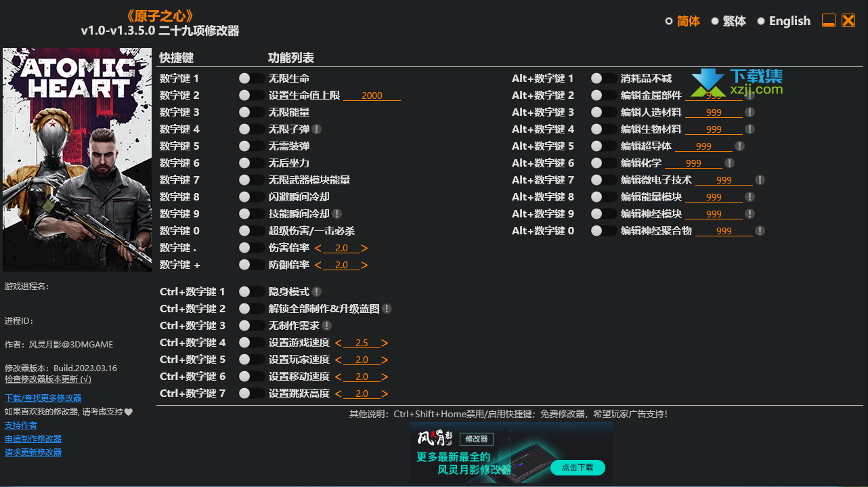Toggle 闪避瞬间冷却 switch
The width and height of the screenshot is (868, 487).
pyautogui.click(x=251, y=196)
